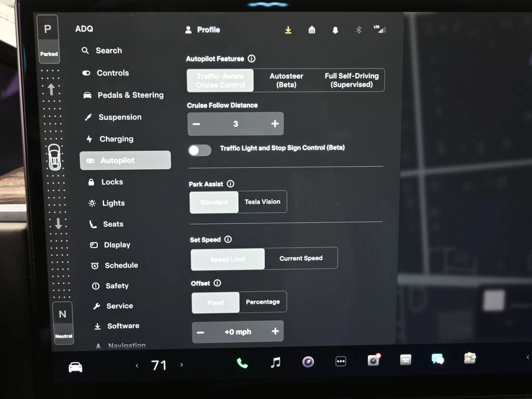Viewport: 532px width, 399px height.
Task: Tap the software download arrow icon
Action: [288, 30]
